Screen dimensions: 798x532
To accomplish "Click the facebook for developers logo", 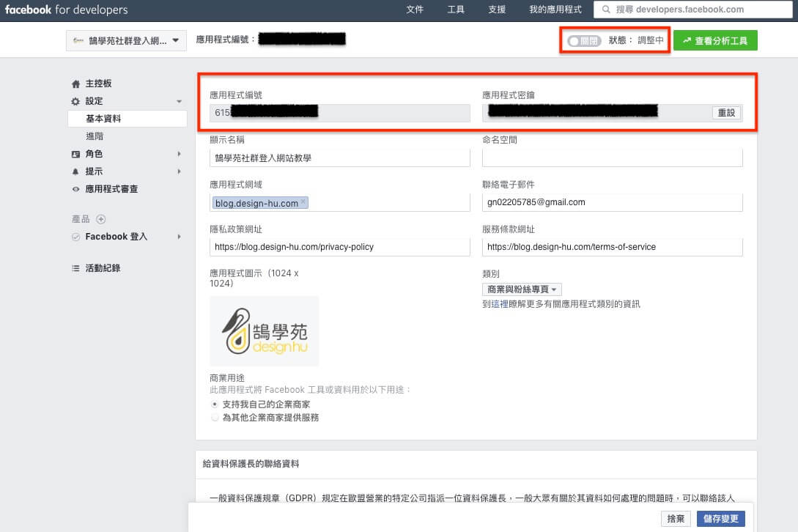I will (66, 10).
